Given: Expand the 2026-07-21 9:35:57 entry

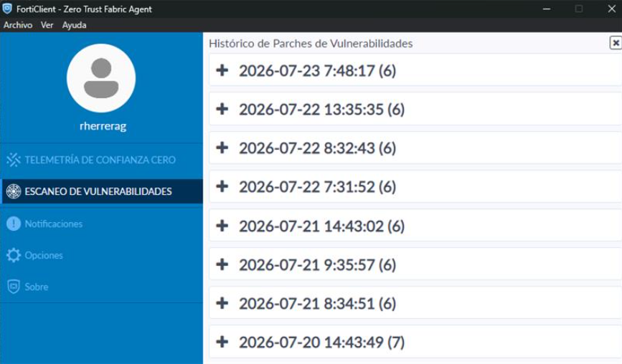Looking at the screenshot, I should click(222, 264).
